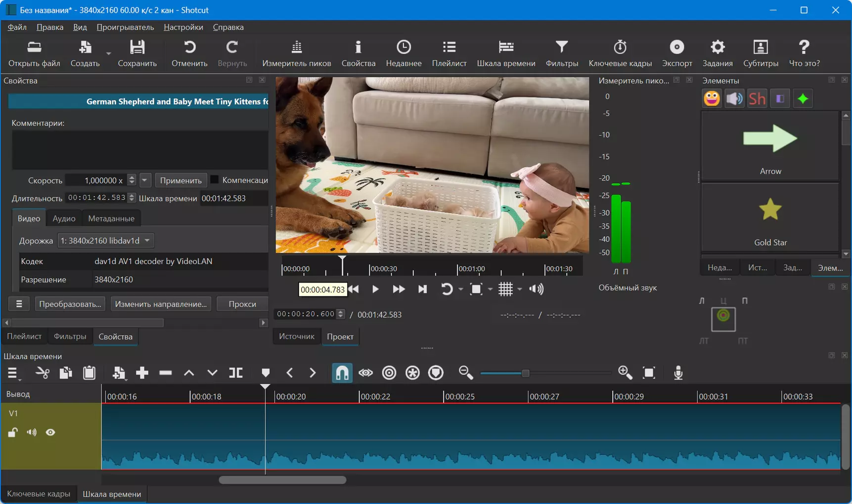Toggle Ripple Markers shield button
852x504 pixels.
436,373
